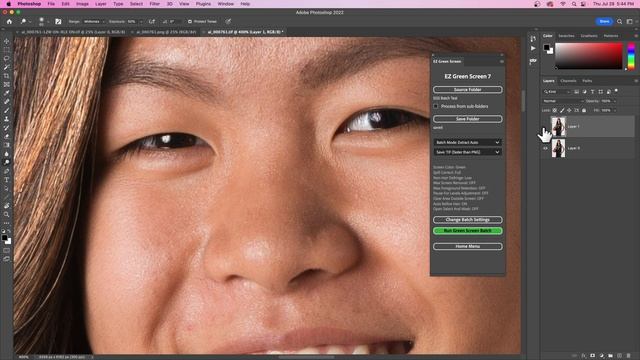Select the Hand tool
Screen dimensions: 640x360
pyautogui.click(x=7, y=206)
